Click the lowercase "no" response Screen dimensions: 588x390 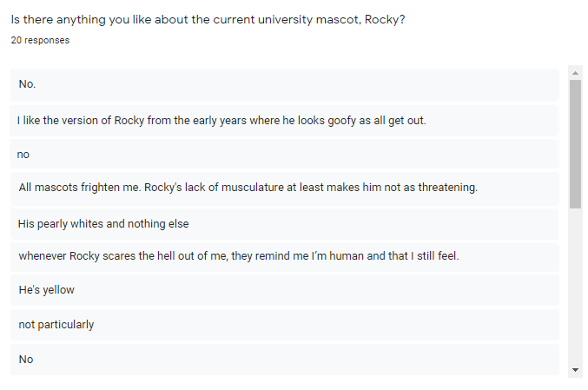pyautogui.click(x=23, y=155)
